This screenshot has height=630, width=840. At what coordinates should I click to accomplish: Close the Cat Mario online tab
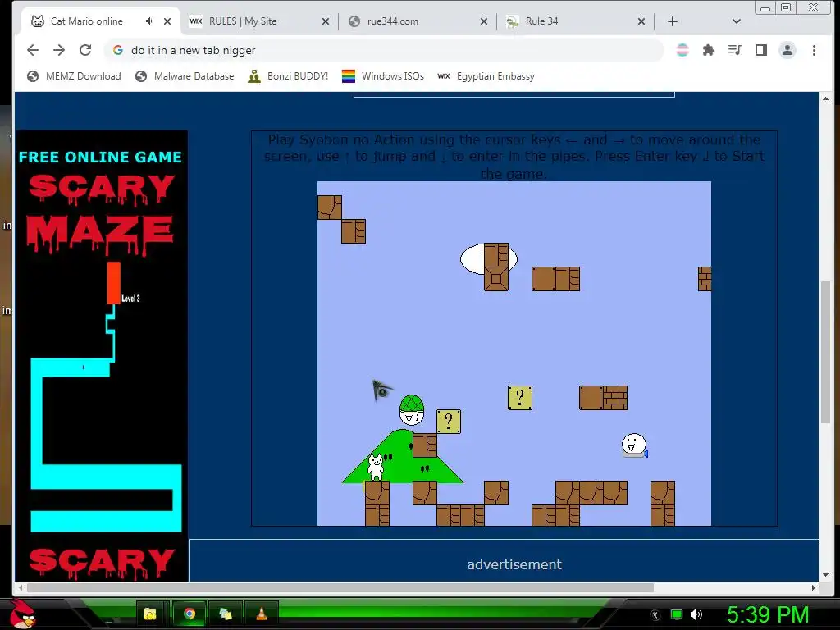(167, 21)
